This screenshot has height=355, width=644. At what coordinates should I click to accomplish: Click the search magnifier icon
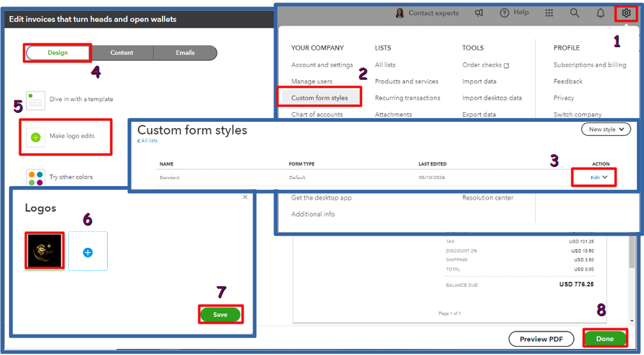tap(574, 13)
